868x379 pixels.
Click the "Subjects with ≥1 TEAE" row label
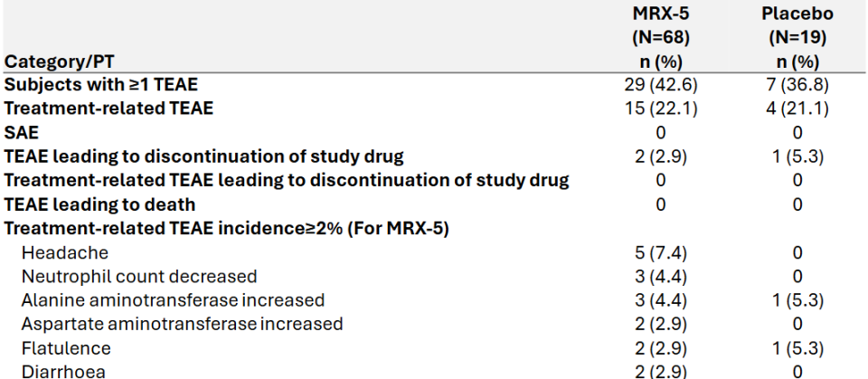point(101,85)
